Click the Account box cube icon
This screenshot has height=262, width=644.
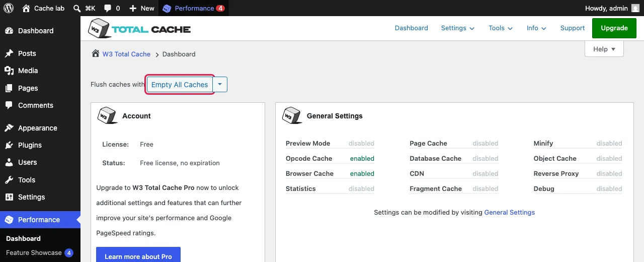[107, 115]
